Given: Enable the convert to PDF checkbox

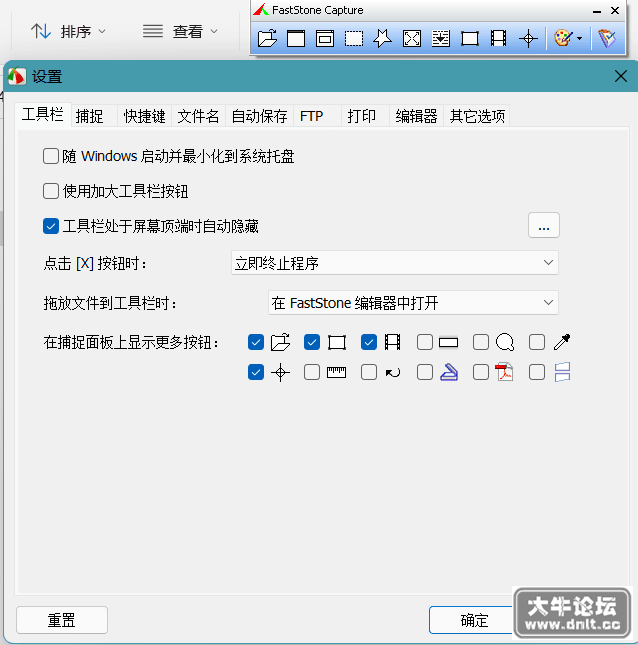Looking at the screenshot, I should (x=481, y=373).
